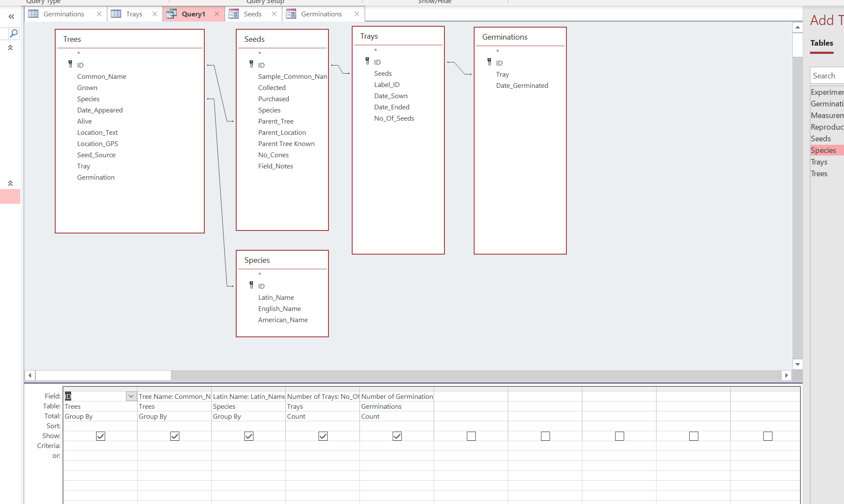Enable Show checkbox in first empty column

(471, 436)
